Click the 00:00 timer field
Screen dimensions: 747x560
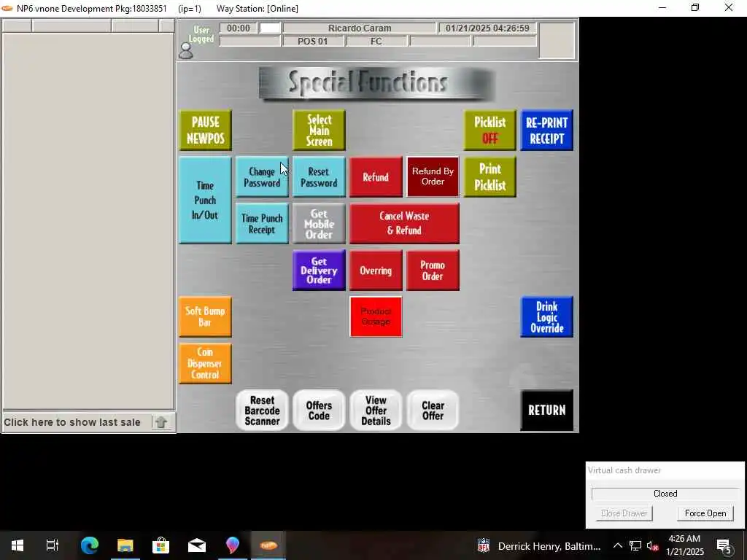pos(239,28)
